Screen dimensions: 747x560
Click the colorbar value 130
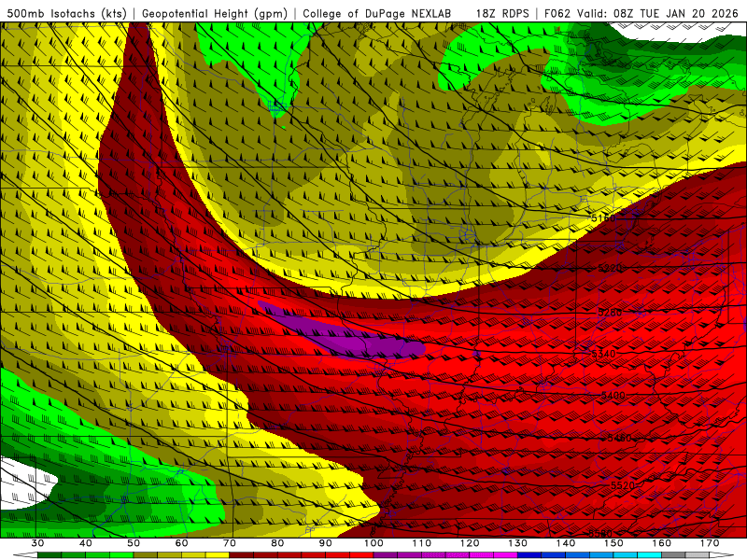pos(517,543)
